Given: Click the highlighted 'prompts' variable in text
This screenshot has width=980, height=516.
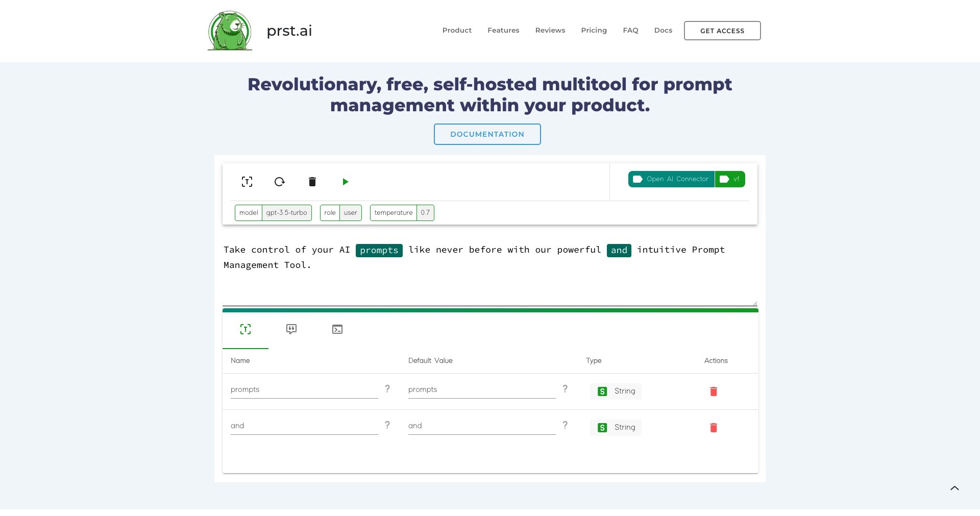Looking at the screenshot, I should [x=379, y=250].
